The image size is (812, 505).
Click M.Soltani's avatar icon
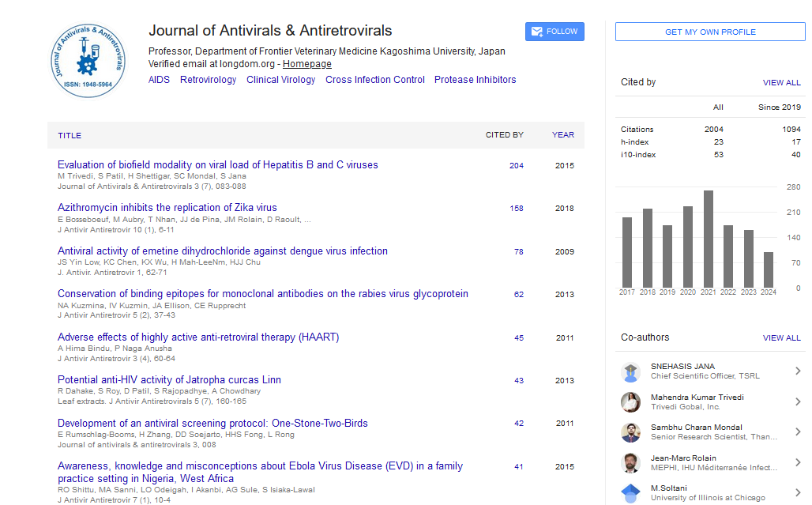[x=630, y=493]
